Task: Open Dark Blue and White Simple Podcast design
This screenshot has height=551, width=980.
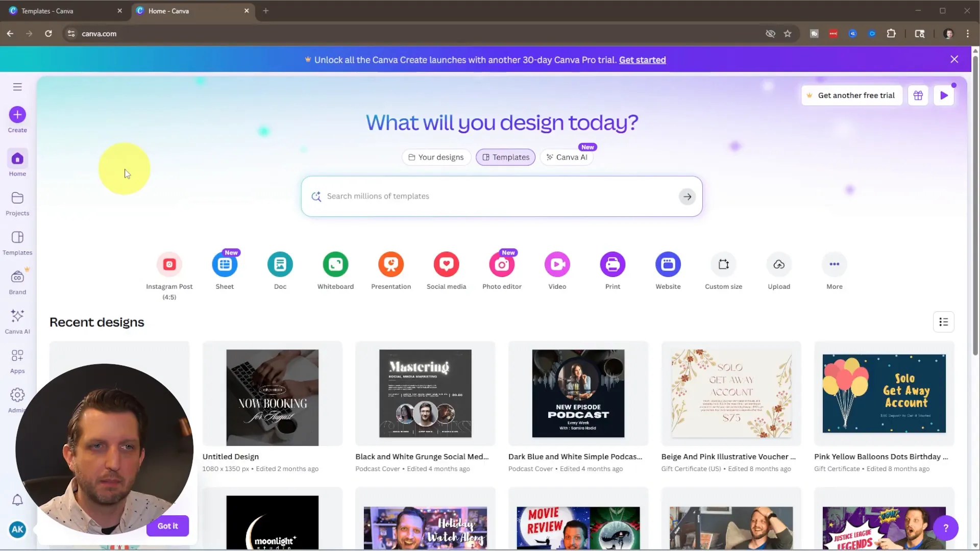Action: click(578, 393)
